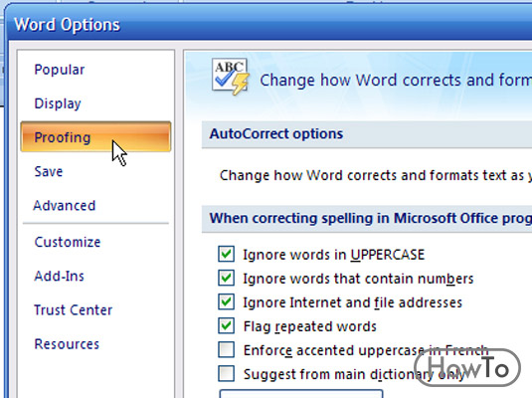Toggle Ignore Internet and file addresses
532x398 pixels.
coord(227,301)
